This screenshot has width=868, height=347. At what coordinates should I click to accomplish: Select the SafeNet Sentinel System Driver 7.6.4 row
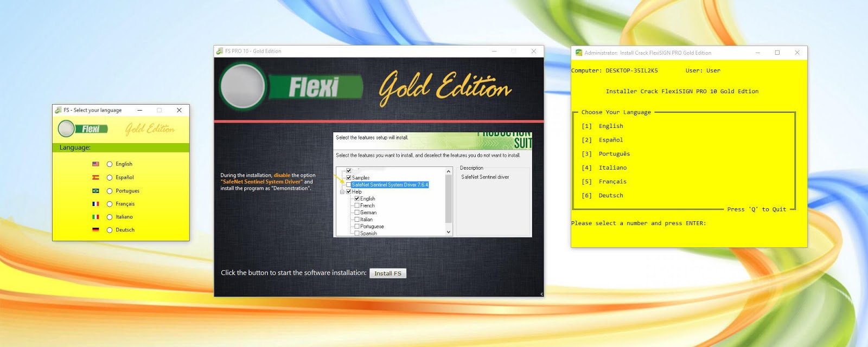point(390,184)
